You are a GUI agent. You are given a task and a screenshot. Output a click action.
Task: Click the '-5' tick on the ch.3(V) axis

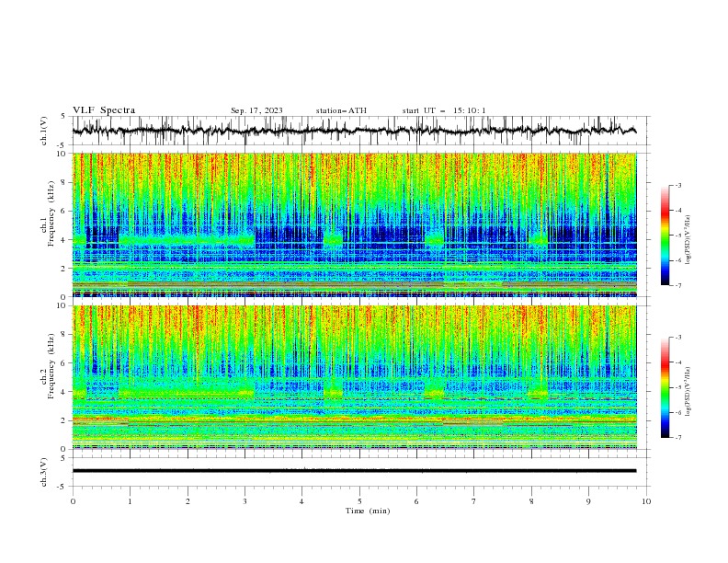(x=63, y=487)
